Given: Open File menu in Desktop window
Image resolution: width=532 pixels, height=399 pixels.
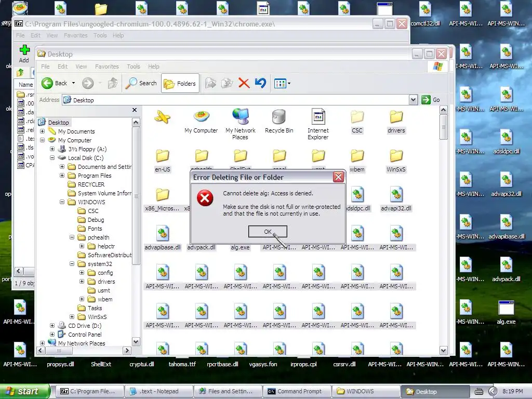Looking at the screenshot, I should click(x=45, y=66).
